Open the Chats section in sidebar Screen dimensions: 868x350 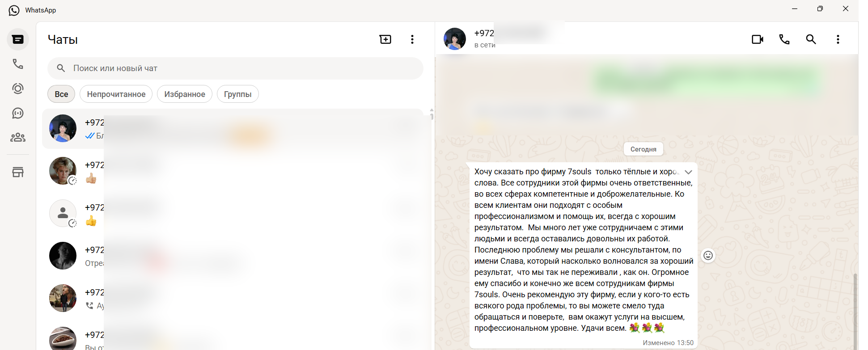[18, 39]
